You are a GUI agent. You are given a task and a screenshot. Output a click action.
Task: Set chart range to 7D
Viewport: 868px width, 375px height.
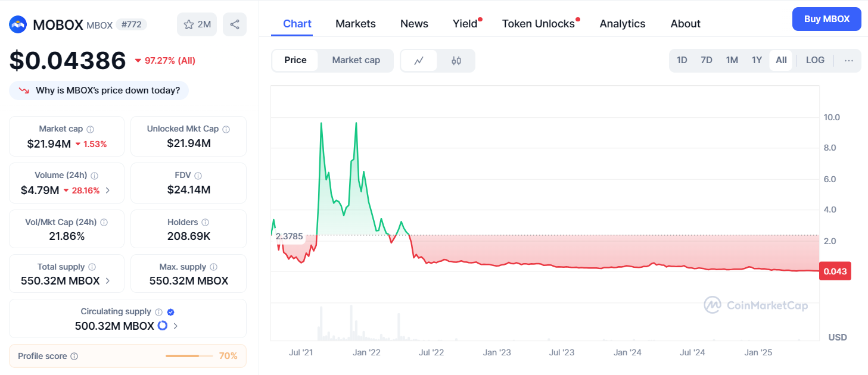tap(707, 60)
